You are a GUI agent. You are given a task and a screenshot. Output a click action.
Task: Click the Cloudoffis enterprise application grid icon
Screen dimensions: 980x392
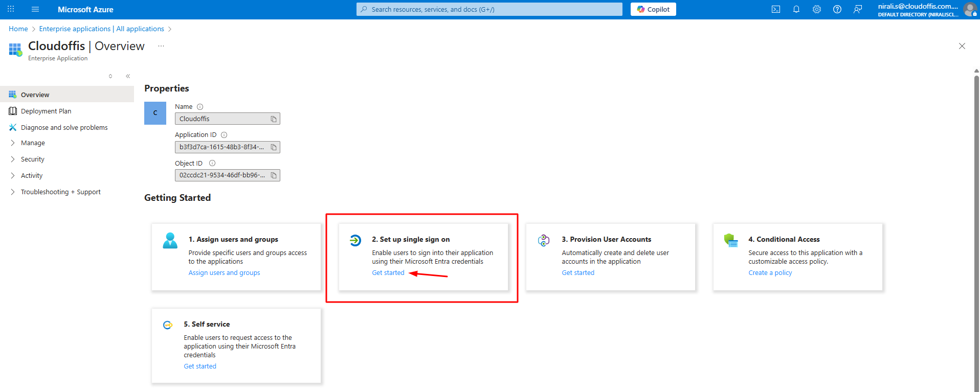15,50
